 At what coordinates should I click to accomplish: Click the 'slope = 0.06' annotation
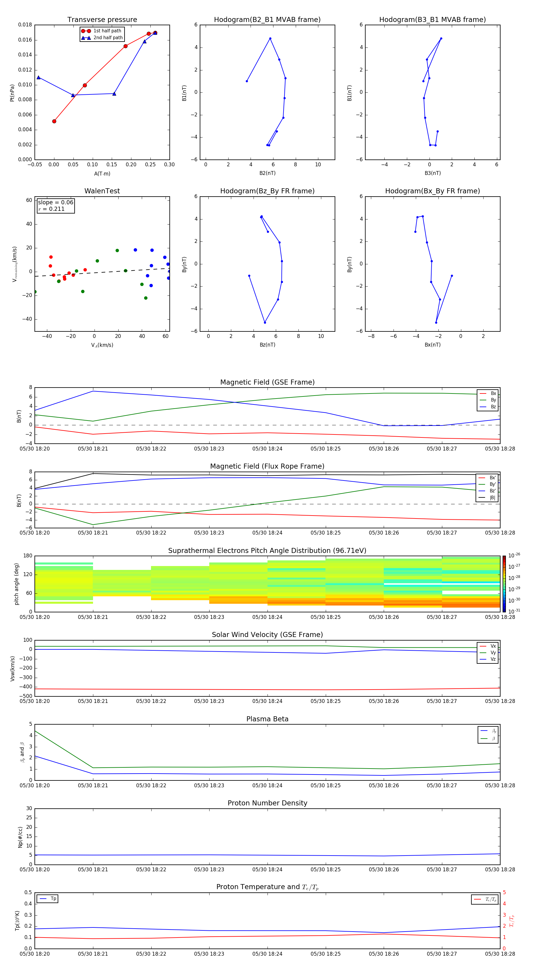(56, 203)
